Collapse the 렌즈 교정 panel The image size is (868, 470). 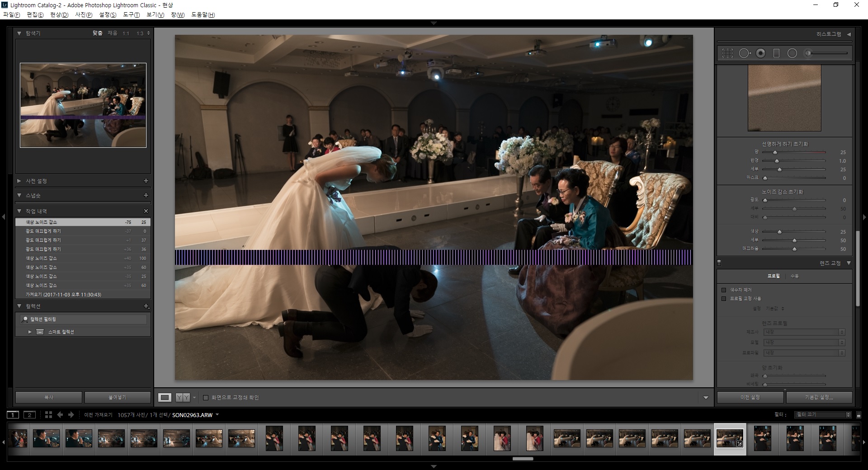[849, 263]
